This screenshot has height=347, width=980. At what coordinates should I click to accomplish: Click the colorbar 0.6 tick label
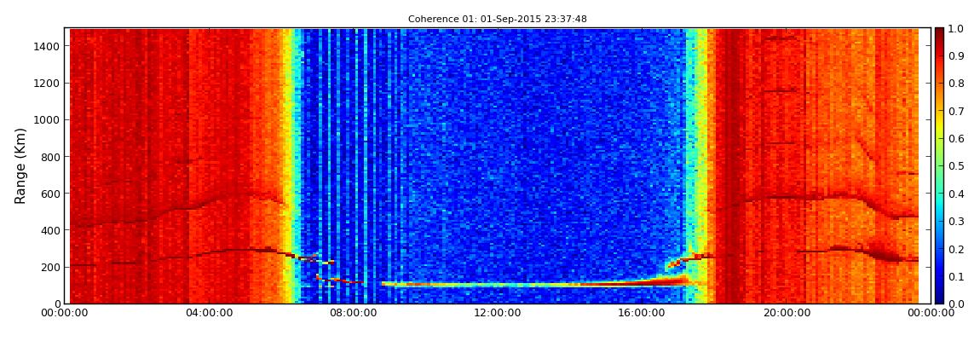956,139
